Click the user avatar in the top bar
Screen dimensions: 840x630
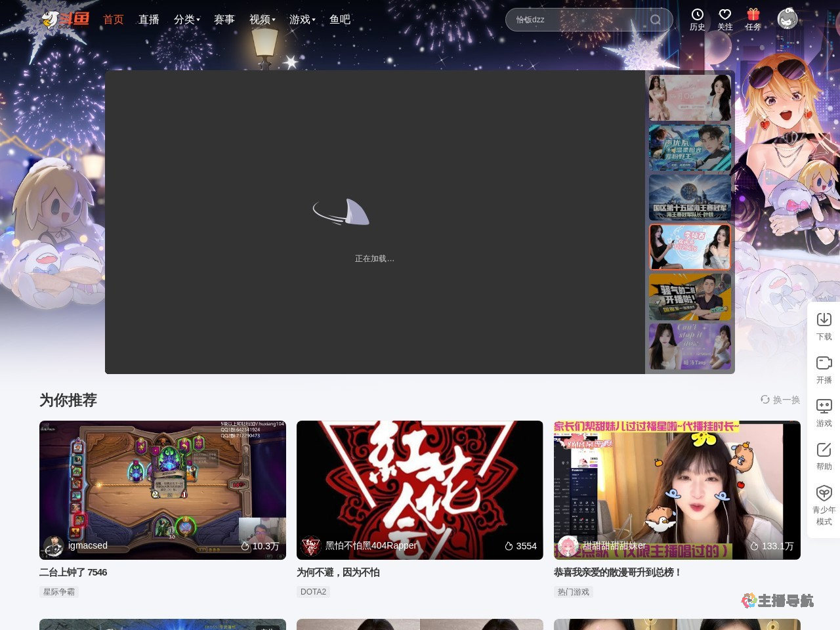[786, 19]
